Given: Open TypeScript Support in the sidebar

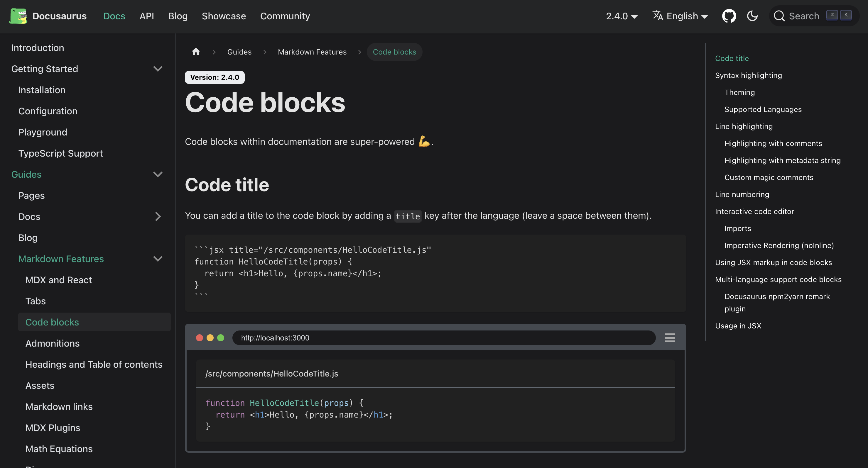Looking at the screenshot, I should (x=61, y=153).
